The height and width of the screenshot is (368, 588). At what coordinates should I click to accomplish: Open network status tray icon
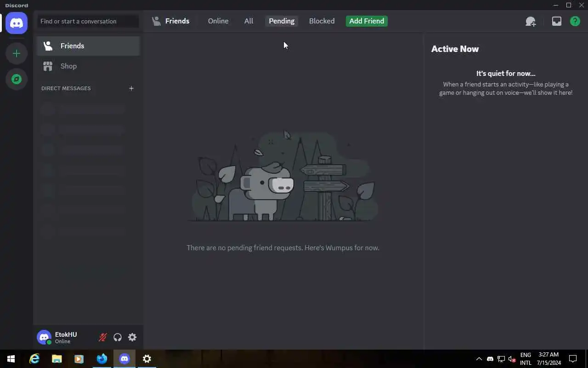pos(501,359)
